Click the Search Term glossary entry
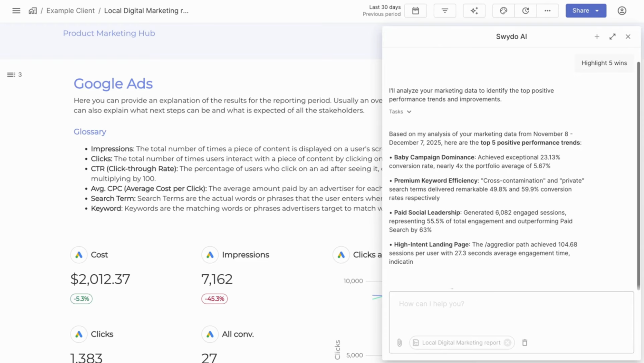 pos(113,199)
